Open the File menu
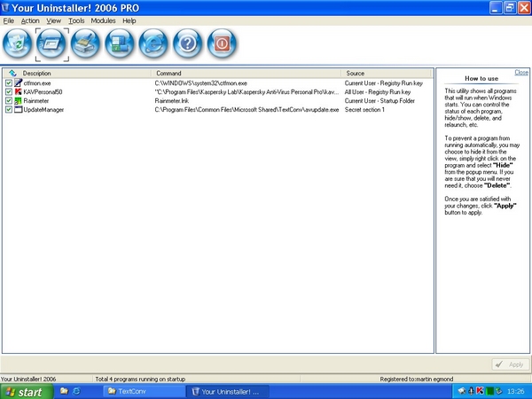 (x=9, y=20)
